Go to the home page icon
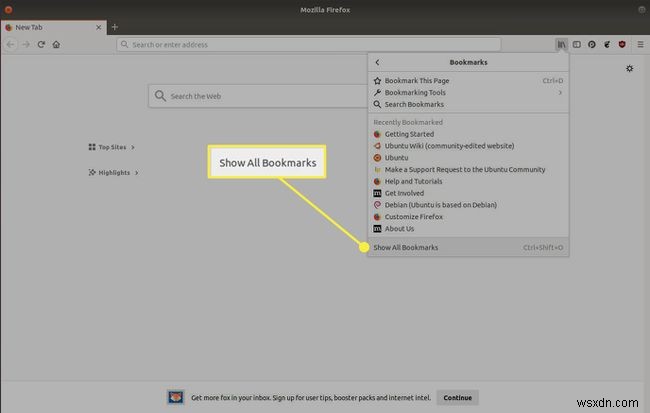Image resolution: width=650 pixels, height=413 pixels. point(56,44)
